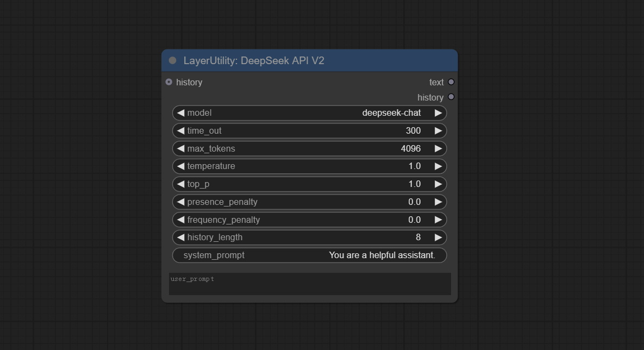Decrease frequency_penalty with the left arrow
The height and width of the screenshot is (350, 644).
180,220
